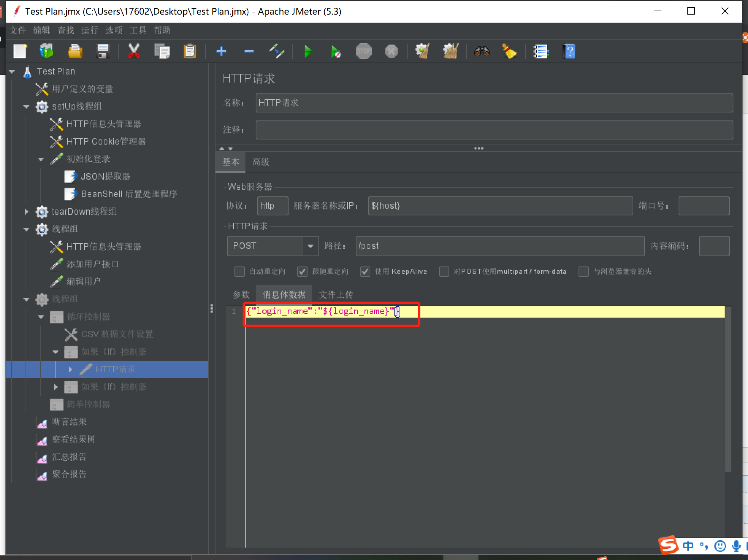Viewport: 748px width, 560px height.
Task: Collapse the Test Plan root node
Action: [12, 72]
